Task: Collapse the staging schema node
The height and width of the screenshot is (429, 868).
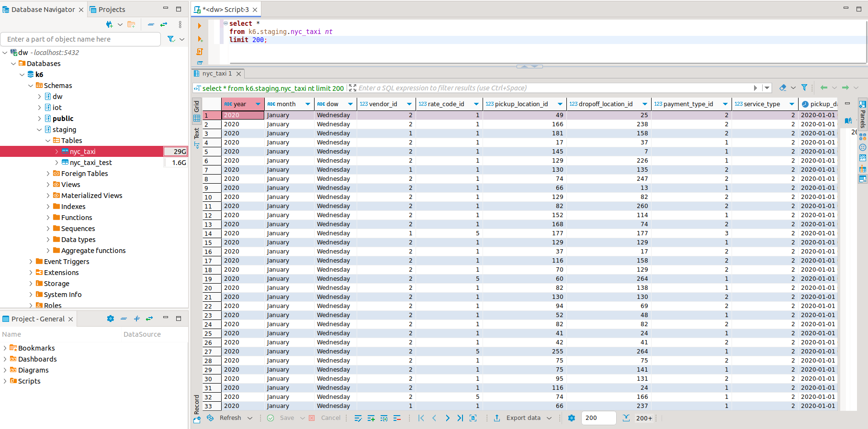Action: (x=39, y=130)
